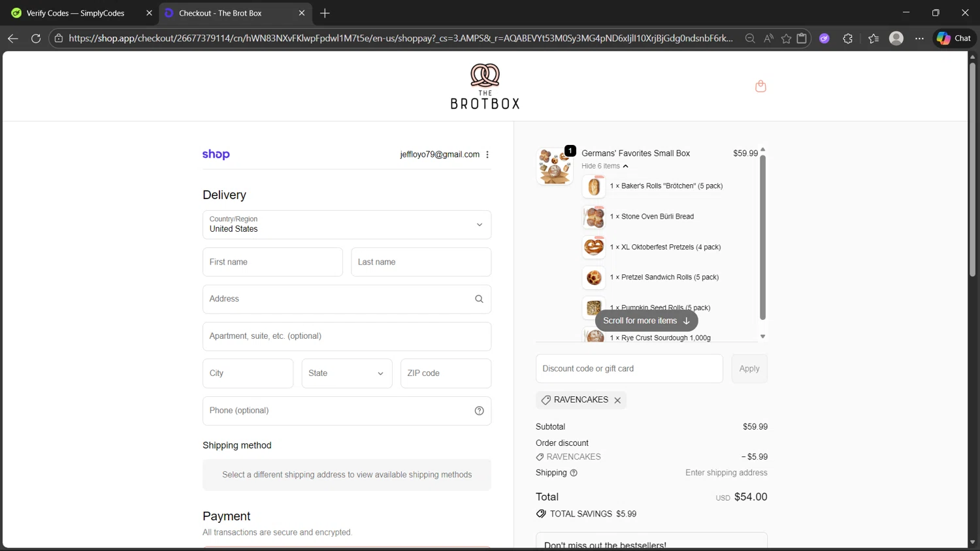The image size is (980, 551).
Task: Click the address search magnifier icon
Action: 479,299
